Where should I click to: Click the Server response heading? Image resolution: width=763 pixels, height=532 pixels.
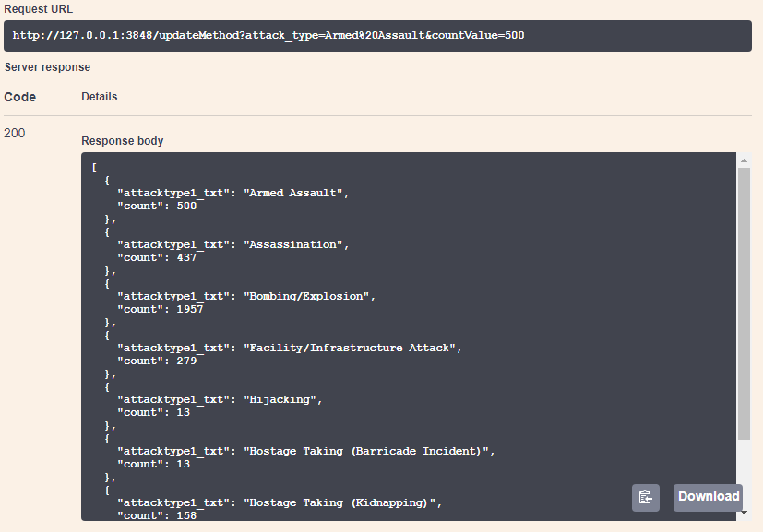(47, 67)
